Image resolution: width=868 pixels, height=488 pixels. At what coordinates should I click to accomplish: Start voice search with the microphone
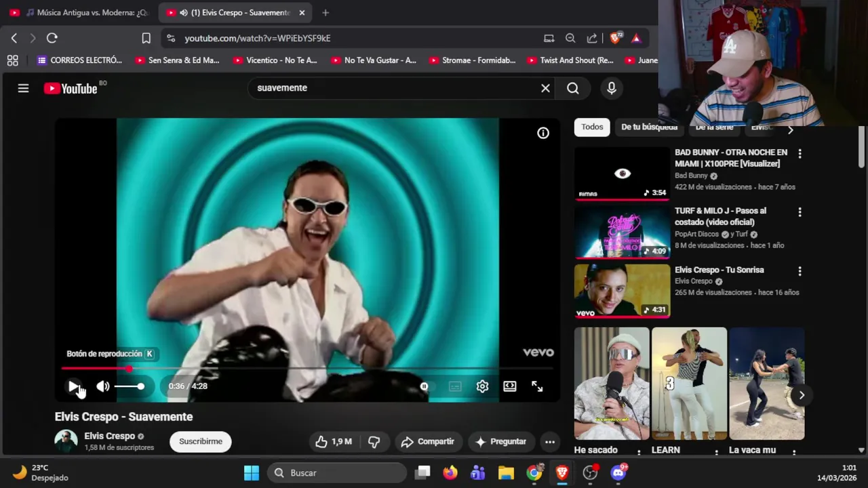click(x=612, y=88)
